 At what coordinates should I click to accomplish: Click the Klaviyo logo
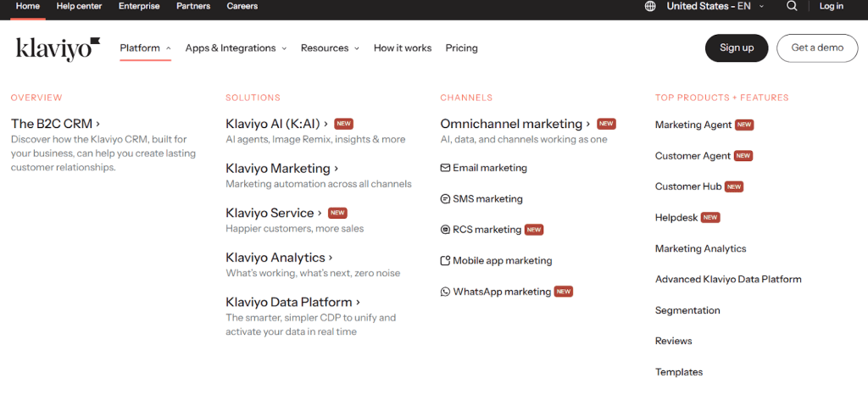click(x=58, y=48)
